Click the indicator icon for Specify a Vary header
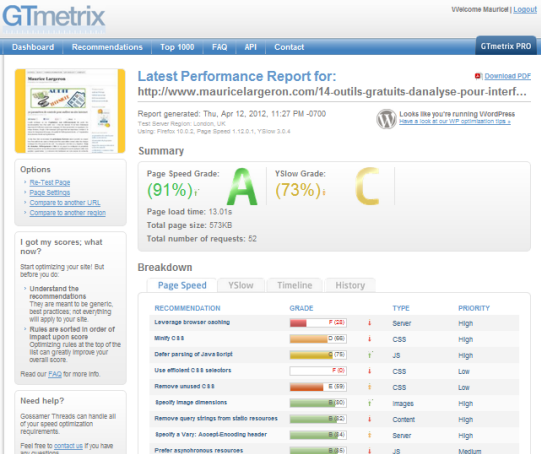The image size is (541, 454). [x=370, y=435]
